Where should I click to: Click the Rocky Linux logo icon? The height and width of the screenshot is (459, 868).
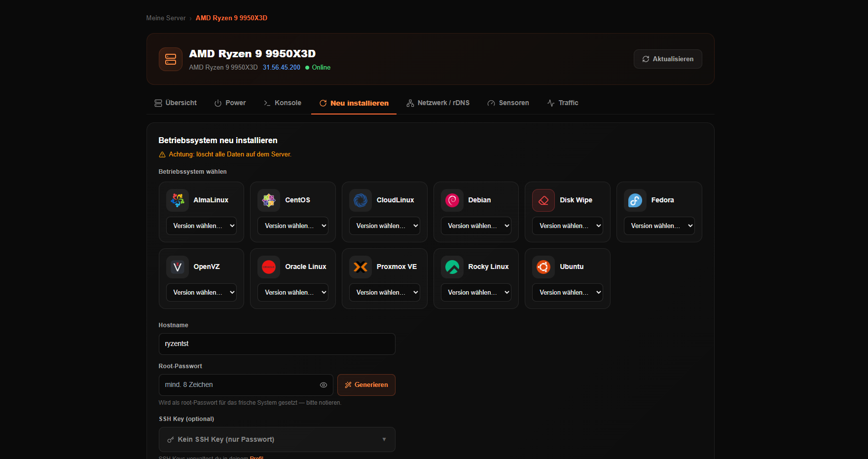point(452,267)
